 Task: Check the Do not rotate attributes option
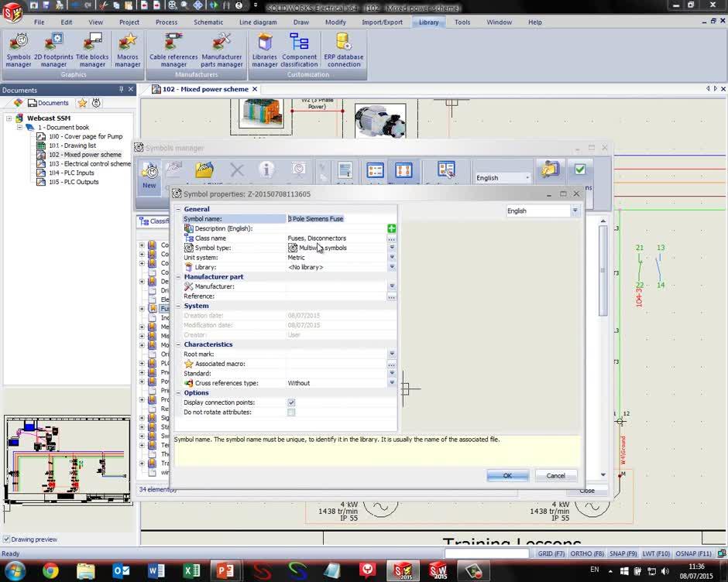pos(291,412)
